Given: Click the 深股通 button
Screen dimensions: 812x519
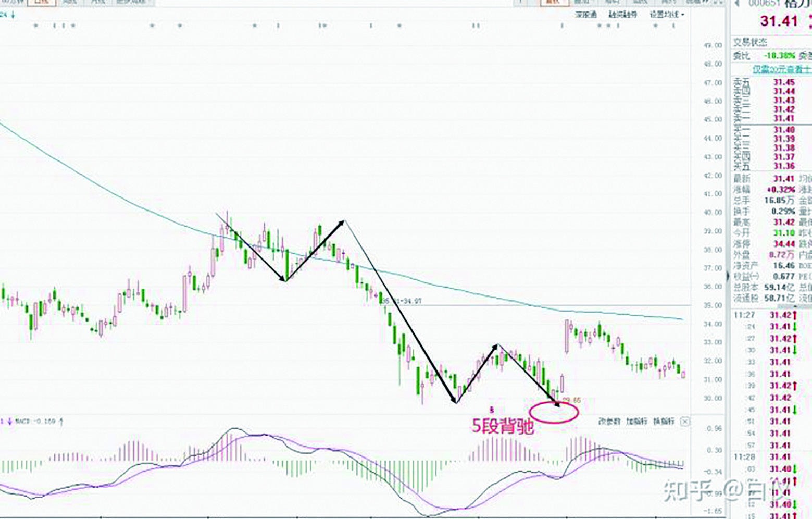Looking at the screenshot, I should (x=586, y=15).
